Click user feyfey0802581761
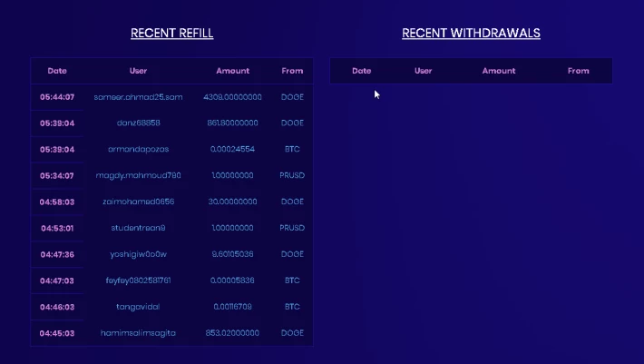Screen dimensions: 644x364 pyautogui.click(x=138, y=280)
